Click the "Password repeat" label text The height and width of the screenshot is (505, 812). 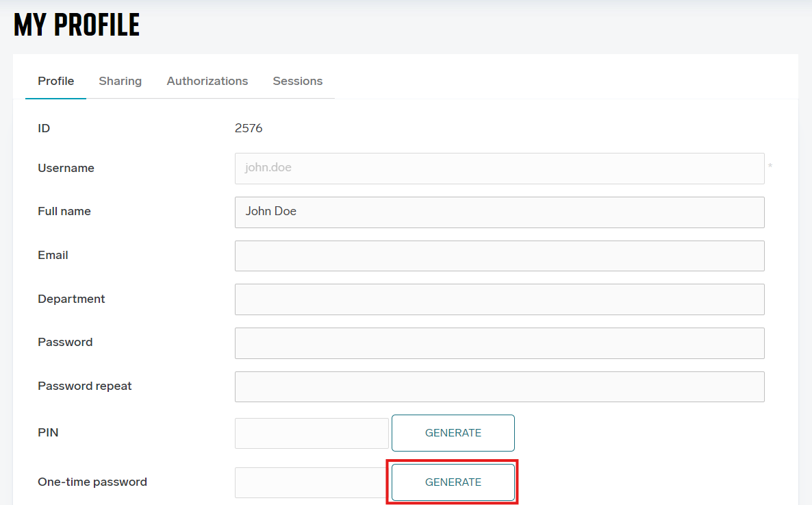point(84,386)
